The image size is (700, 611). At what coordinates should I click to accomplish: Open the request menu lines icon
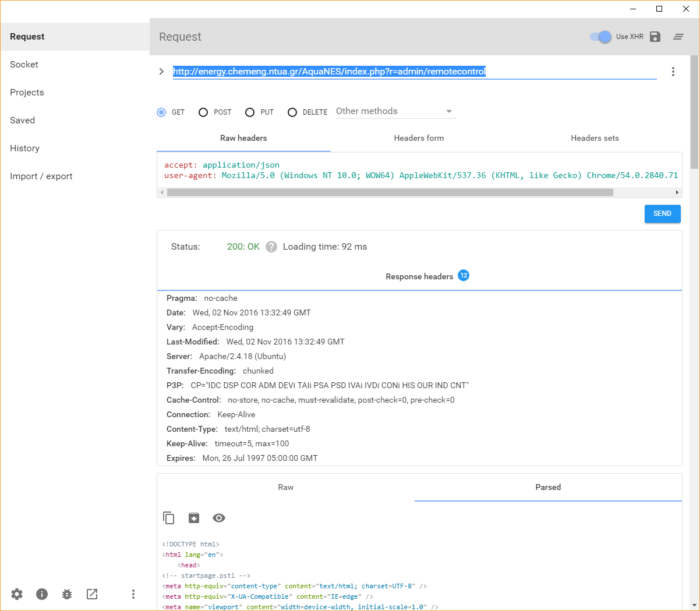pyautogui.click(x=678, y=37)
